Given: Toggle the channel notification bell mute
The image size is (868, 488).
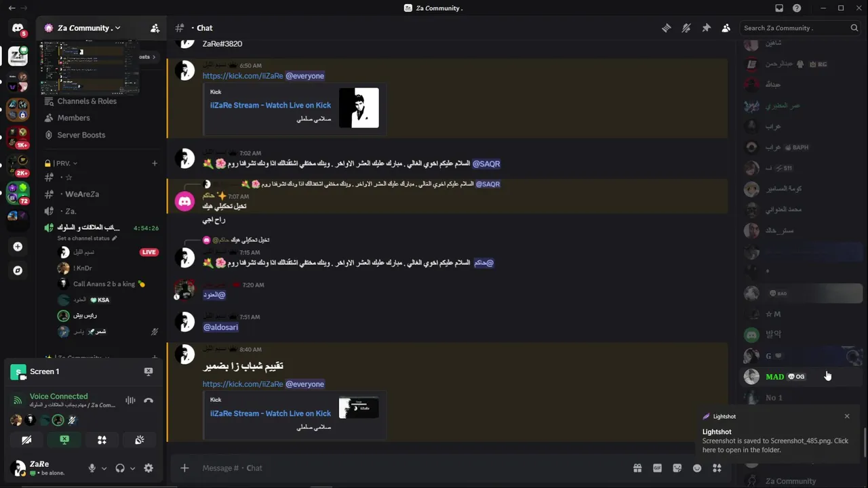Looking at the screenshot, I should [x=686, y=28].
